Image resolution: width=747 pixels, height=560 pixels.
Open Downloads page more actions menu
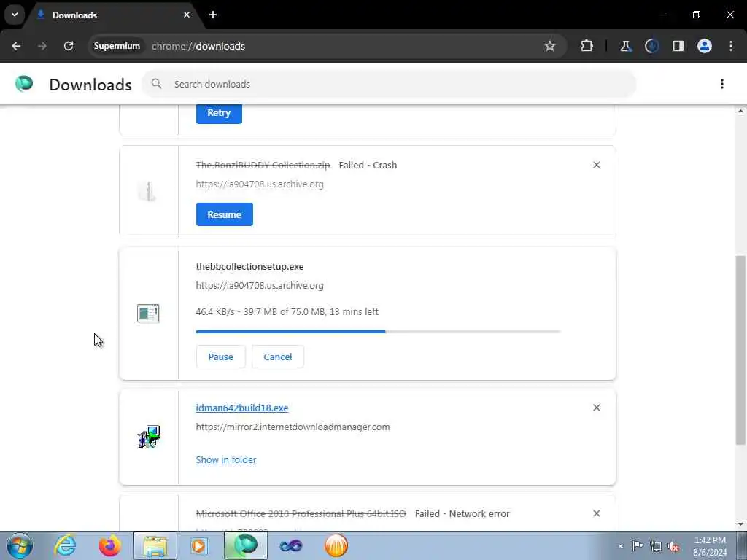point(722,84)
